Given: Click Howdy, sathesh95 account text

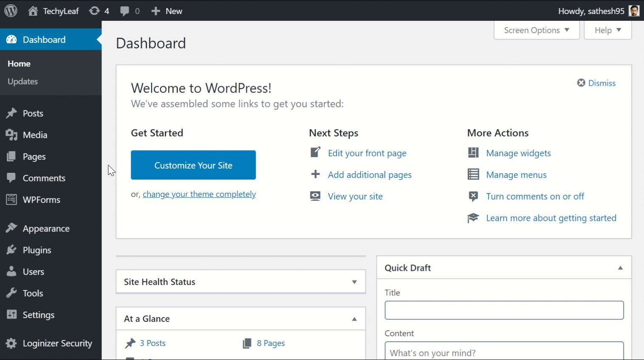Looking at the screenshot, I should pos(591,11).
